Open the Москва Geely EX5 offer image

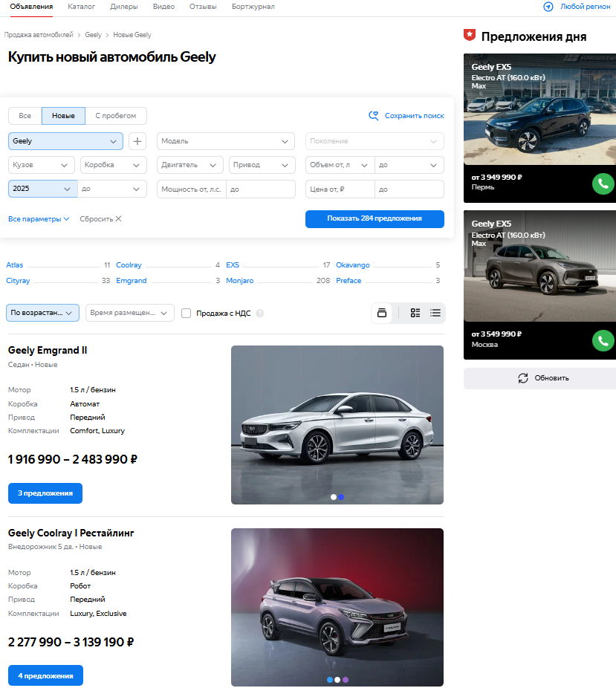539,266
